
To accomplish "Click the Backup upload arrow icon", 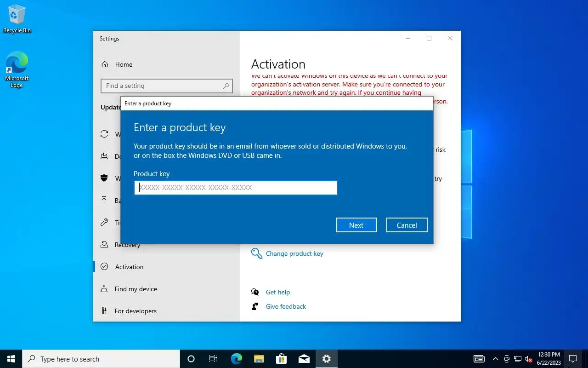I will [104, 201].
